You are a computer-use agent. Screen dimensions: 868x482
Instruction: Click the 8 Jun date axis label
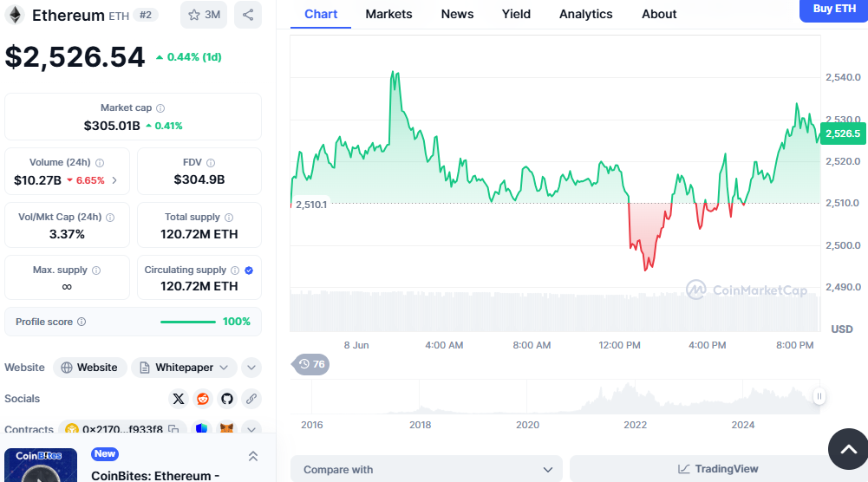356,345
